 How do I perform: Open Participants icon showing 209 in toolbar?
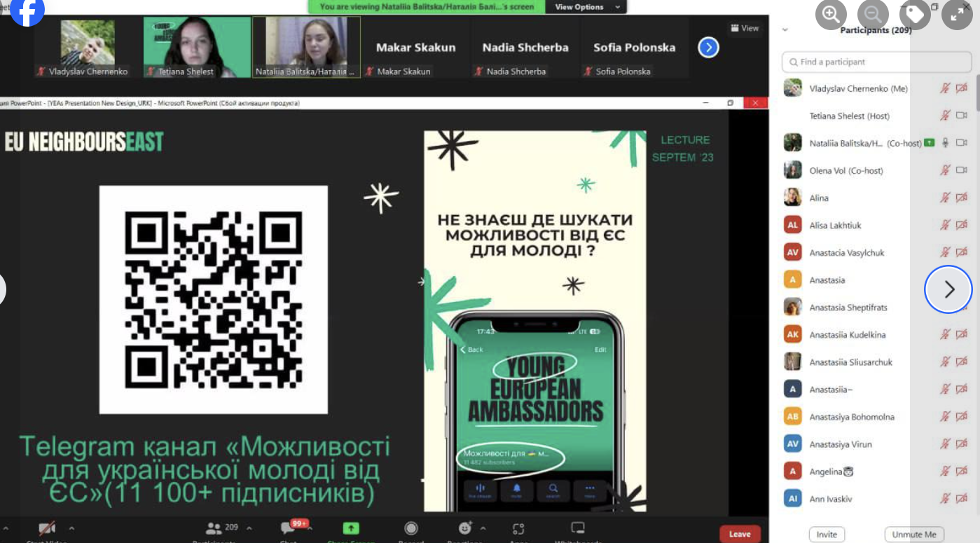(214, 528)
